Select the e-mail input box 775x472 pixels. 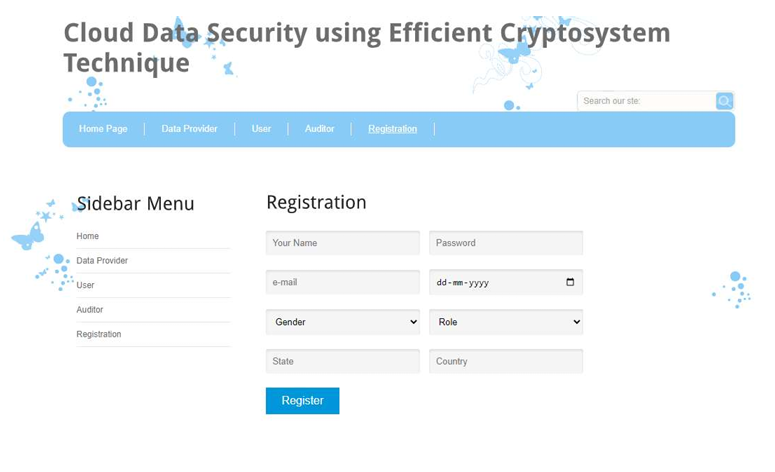click(342, 282)
